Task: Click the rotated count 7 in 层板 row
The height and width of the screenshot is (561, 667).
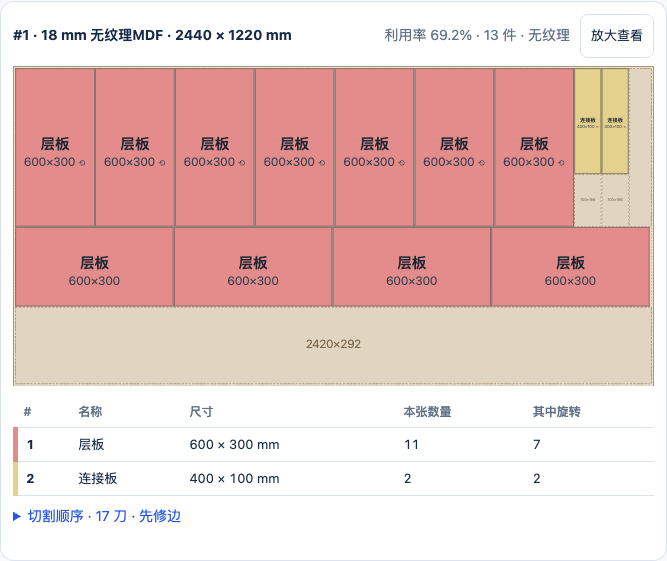Action: click(x=537, y=444)
